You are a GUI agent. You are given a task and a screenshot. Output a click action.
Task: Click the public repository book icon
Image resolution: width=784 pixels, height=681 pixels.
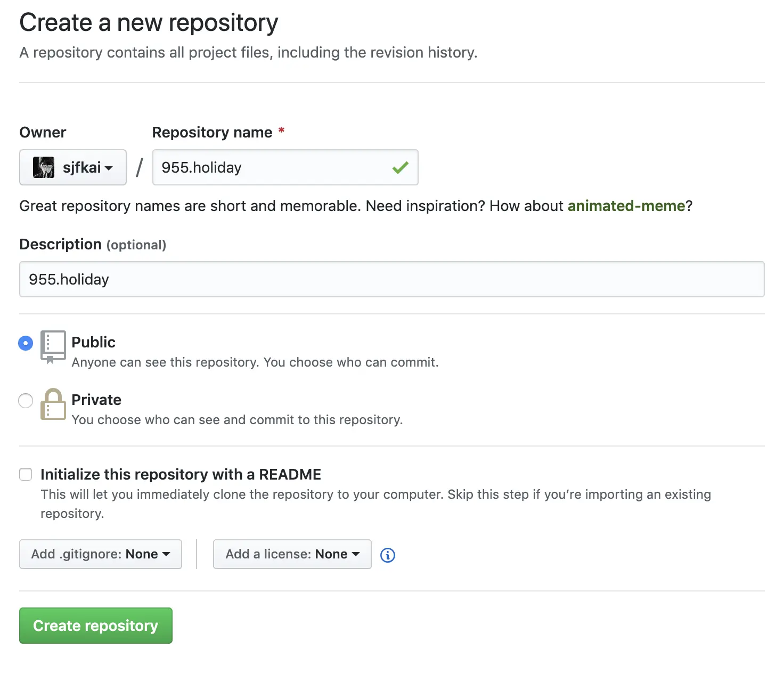53,346
